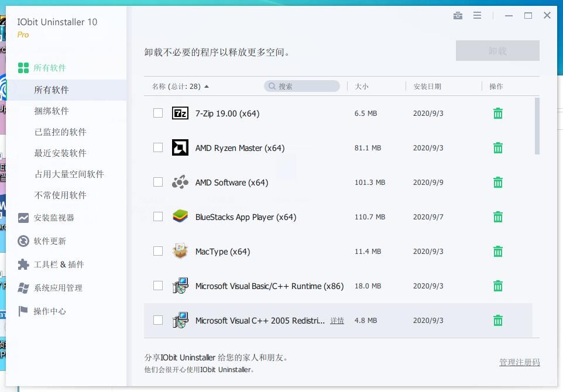
Task: Click the trash icon for BlueStacks App Player
Action: pyautogui.click(x=498, y=217)
